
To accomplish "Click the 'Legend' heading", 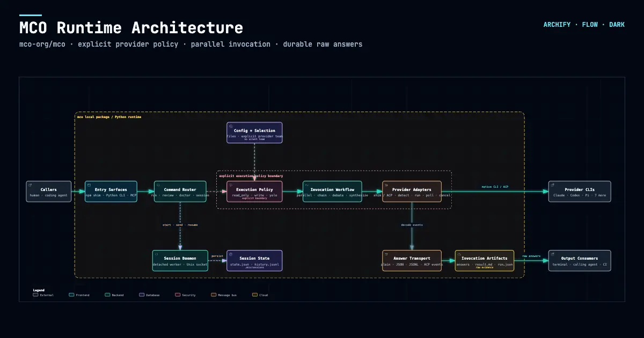I will tap(39, 290).
